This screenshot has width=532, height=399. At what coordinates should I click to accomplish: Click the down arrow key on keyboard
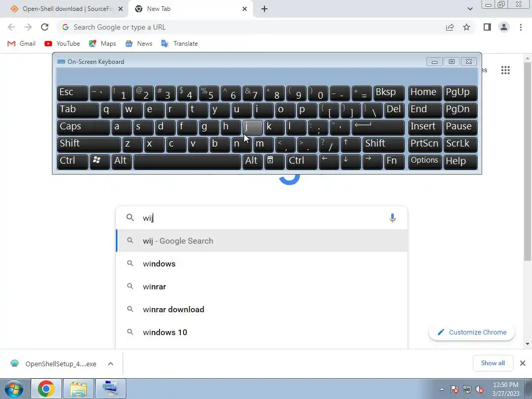[351, 161]
